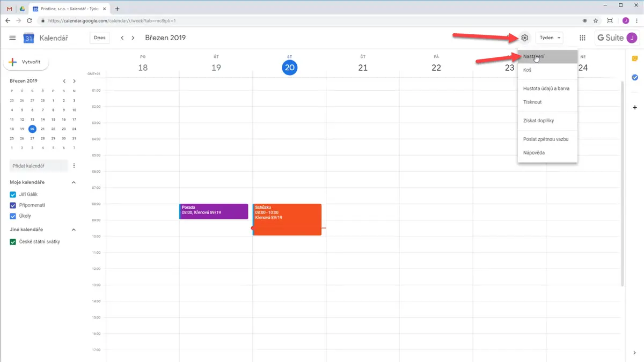Open Tasks in the side panel

635,78
